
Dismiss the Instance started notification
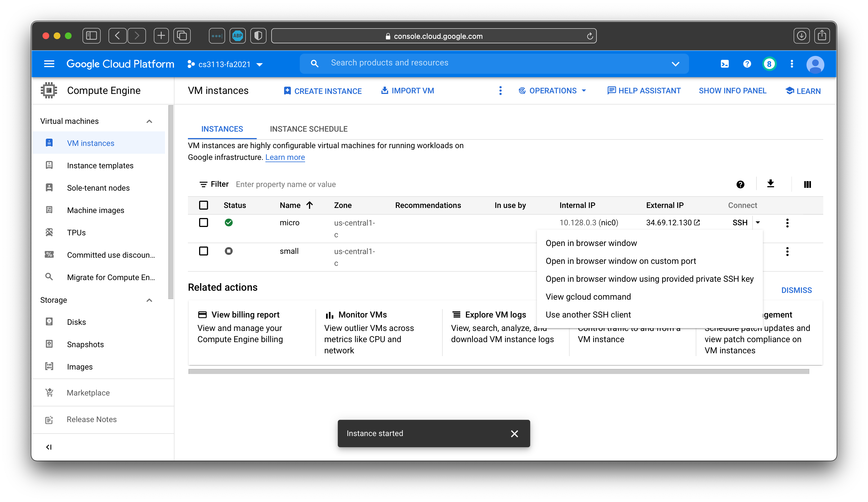click(515, 434)
